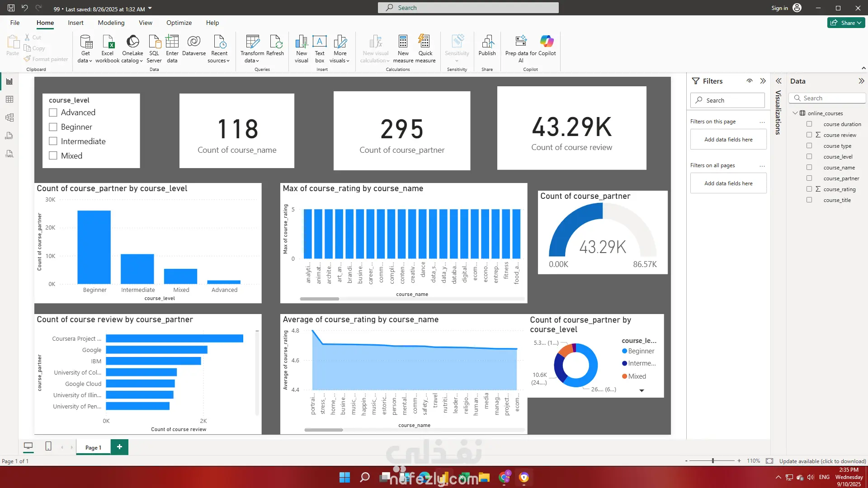
Task: Tick the Beginner slicer checkbox
Action: click(53, 127)
